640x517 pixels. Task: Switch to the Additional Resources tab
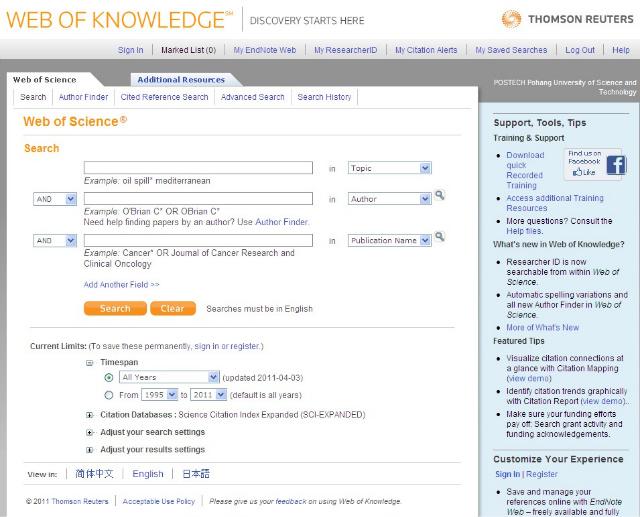pos(181,80)
